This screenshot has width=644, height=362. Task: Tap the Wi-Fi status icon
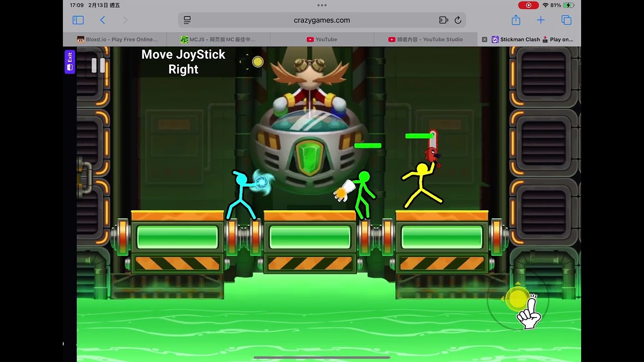point(545,5)
